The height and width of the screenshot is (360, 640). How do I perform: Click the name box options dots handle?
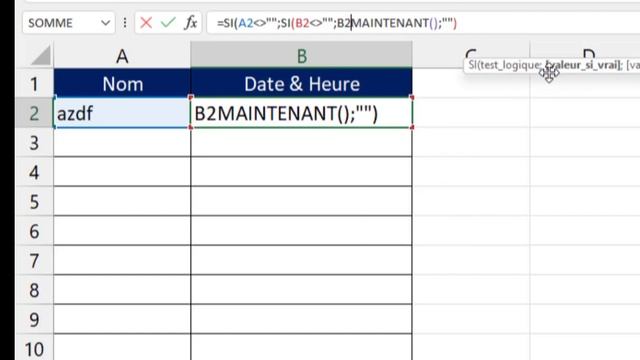pos(125,23)
